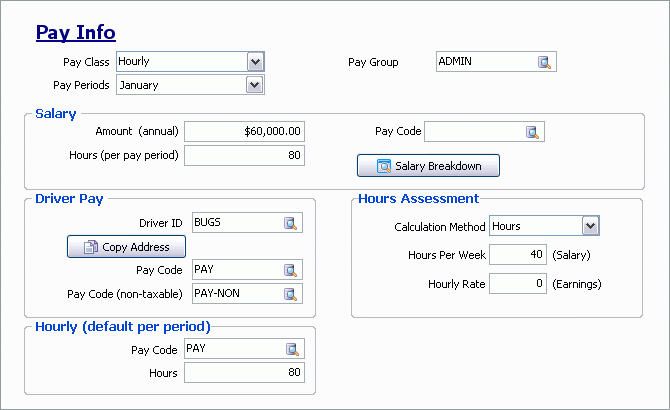Click the Hours Per Week field
Image resolution: width=670 pixels, height=410 pixels.
pyautogui.click(x=518, y=255)
